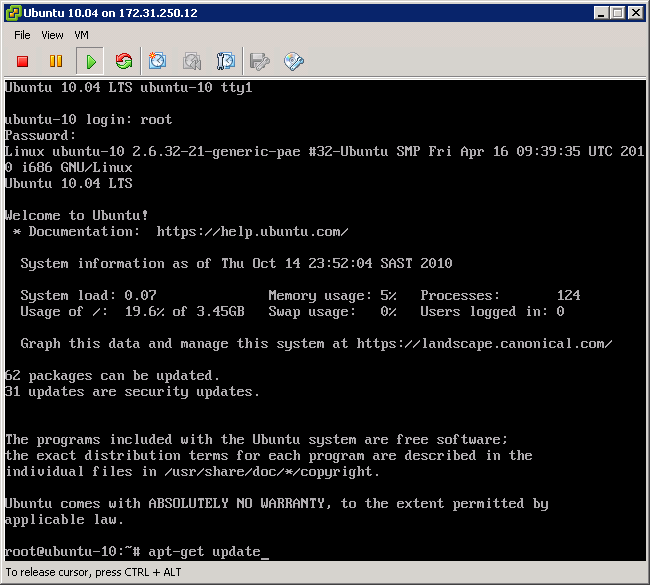Click the https://landscape.canonical.com/ URL text
Image resolution: width=650 pixels, height=585 pixels.
pos(484,344)
